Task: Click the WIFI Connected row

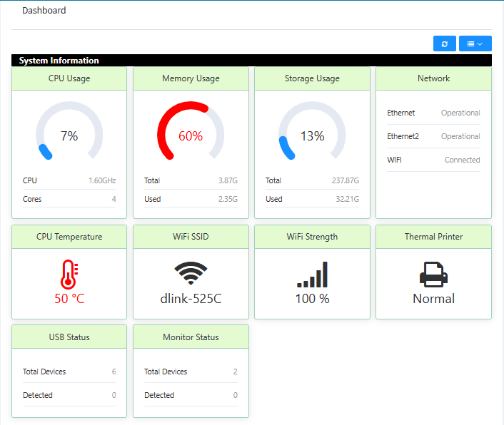Action: (x=433, y=160)
